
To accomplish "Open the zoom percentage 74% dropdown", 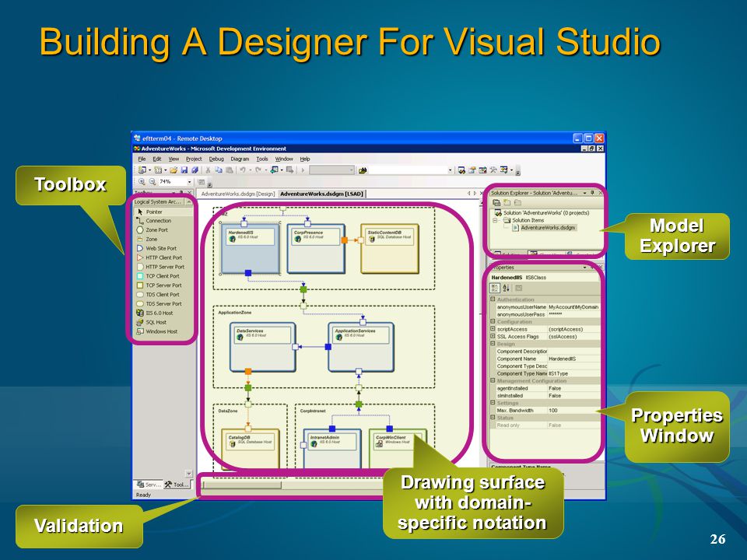I will [x=189, y=182].
